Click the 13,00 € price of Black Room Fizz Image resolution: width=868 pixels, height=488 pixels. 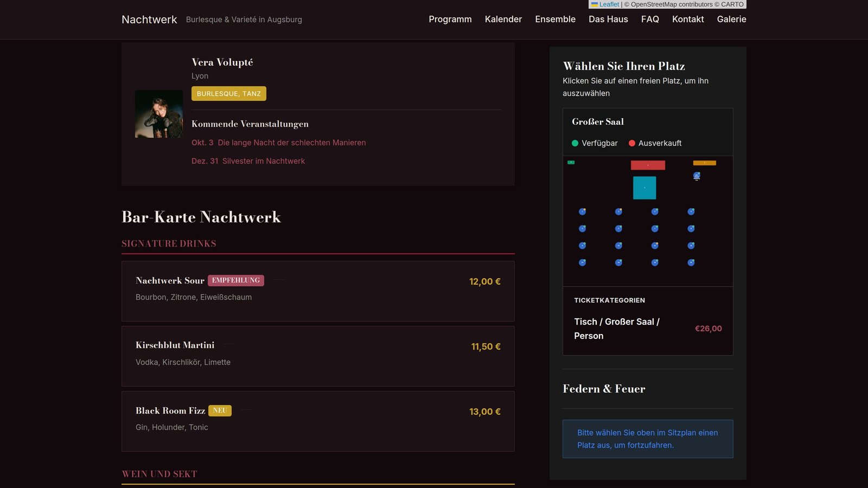[485, 412]
